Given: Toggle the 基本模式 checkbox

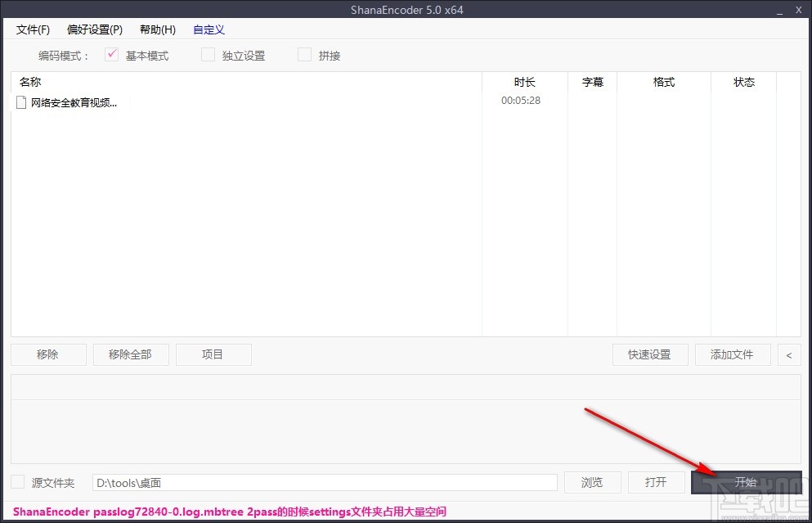Looking at the screenshot, I should [111, 54].
